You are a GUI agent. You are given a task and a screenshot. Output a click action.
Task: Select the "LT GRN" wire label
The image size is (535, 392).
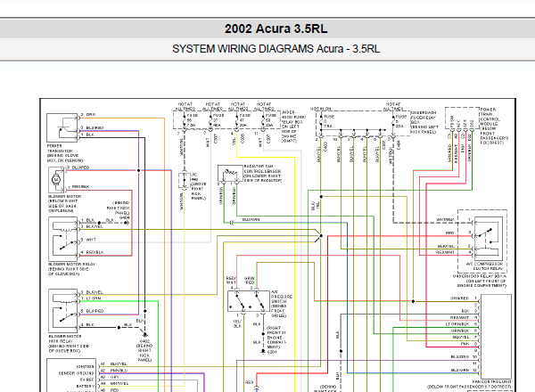(93, 298)
